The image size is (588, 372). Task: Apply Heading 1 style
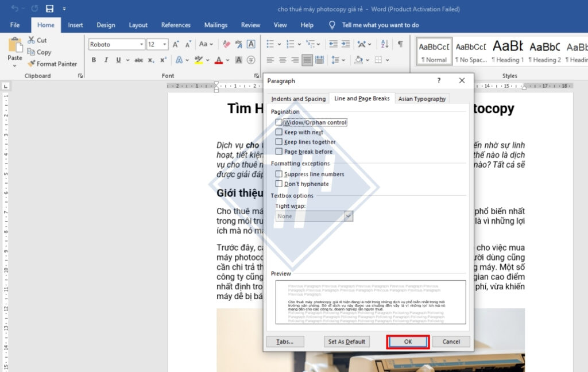point(508,52)
